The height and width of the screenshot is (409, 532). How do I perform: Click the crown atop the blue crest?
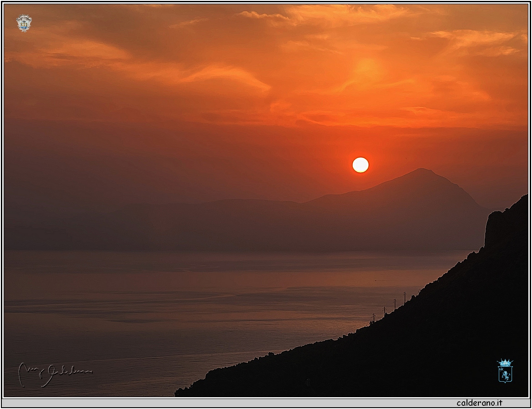click(x=505, y=363)
